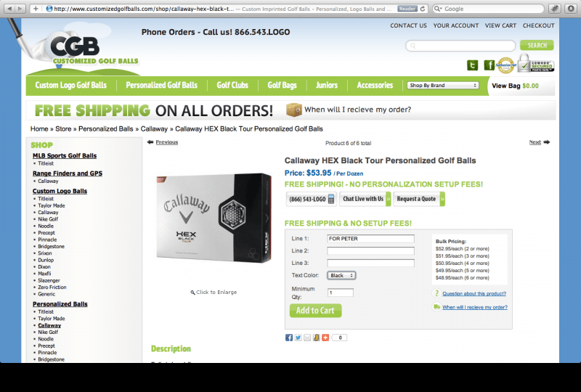Open the Facebook icon in header
The height and width of the screenshot is (392, 581).
coord(489,65)
